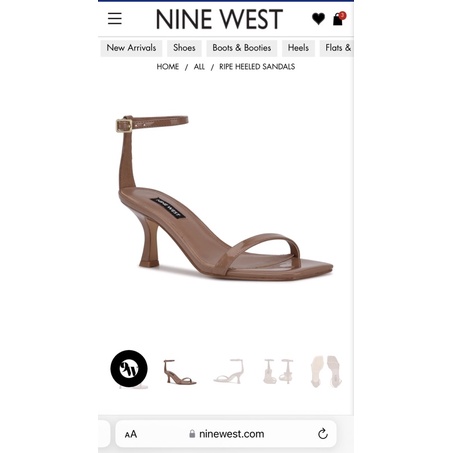This screenshot has height=453, width=453.
Task: Select the New Arrivals category
Action: click(x=131, y=48)
